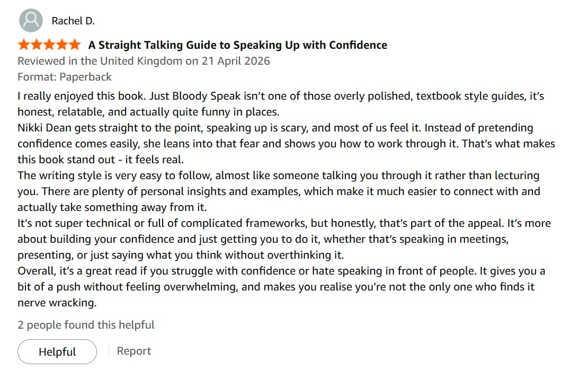Click the 'Reviewed in the United Kingdom' date line

144,61
